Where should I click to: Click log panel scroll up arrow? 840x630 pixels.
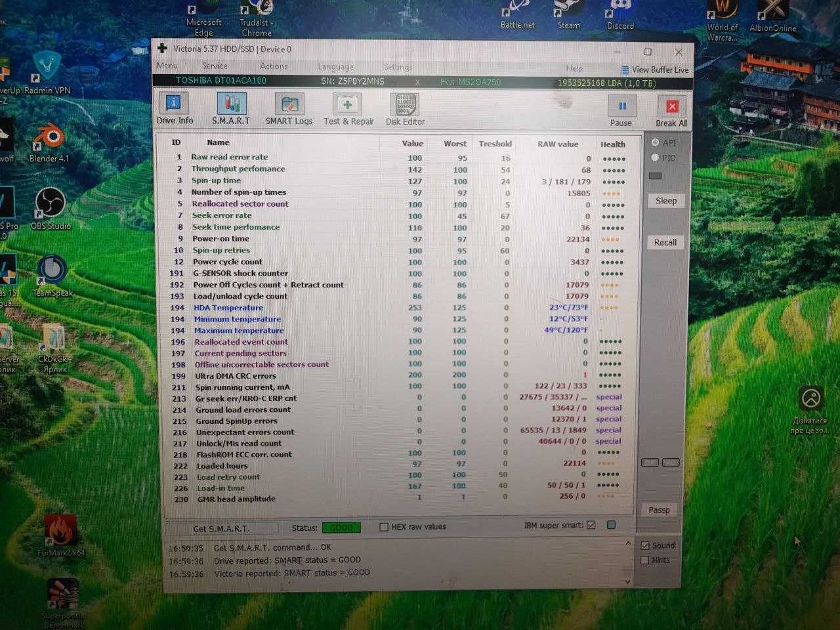tap(628, 544)
